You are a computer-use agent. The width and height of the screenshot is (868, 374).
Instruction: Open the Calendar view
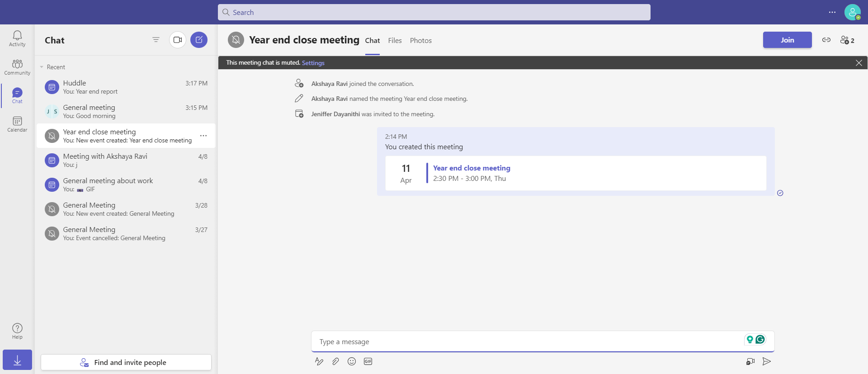(x=17, y=124)
